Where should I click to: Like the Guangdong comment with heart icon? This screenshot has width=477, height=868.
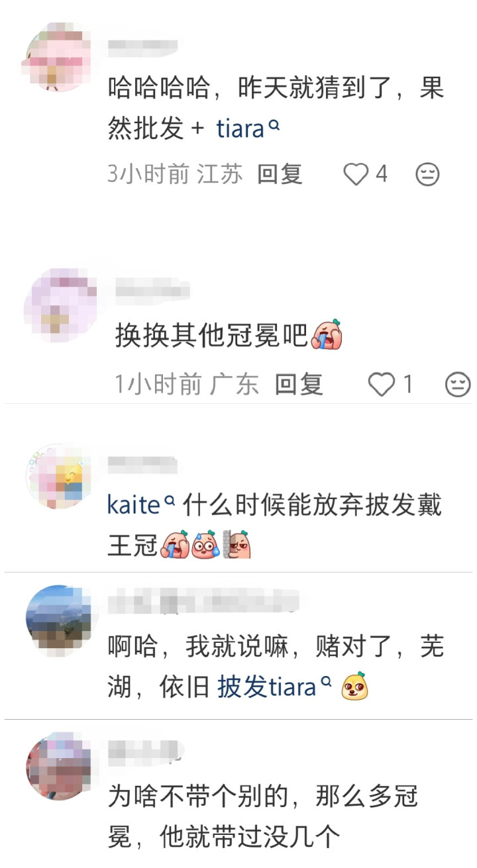(x=381, y=385)
